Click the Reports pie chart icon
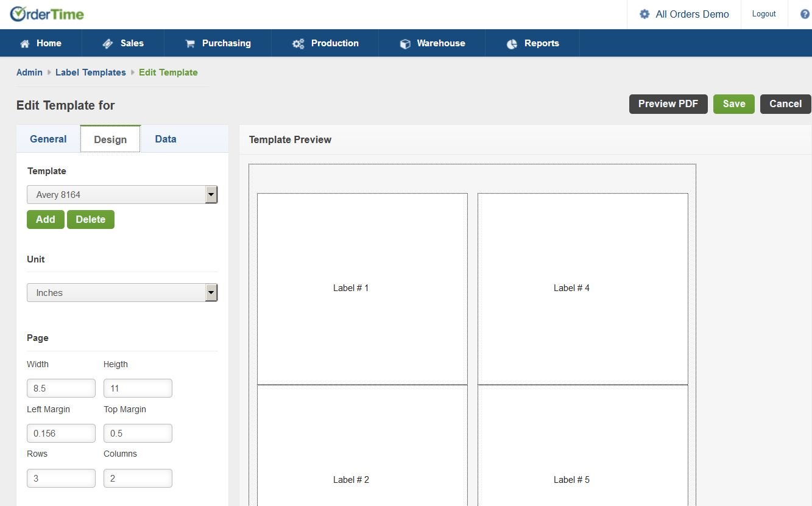This screenshot has height=506, width=812. click(x=512, y=44)
